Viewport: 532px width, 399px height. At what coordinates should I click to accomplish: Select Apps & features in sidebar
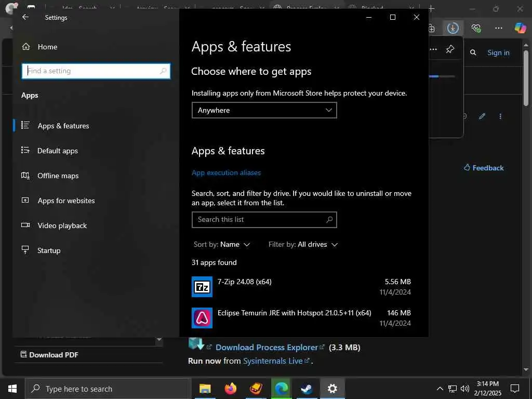click(63, 126)
